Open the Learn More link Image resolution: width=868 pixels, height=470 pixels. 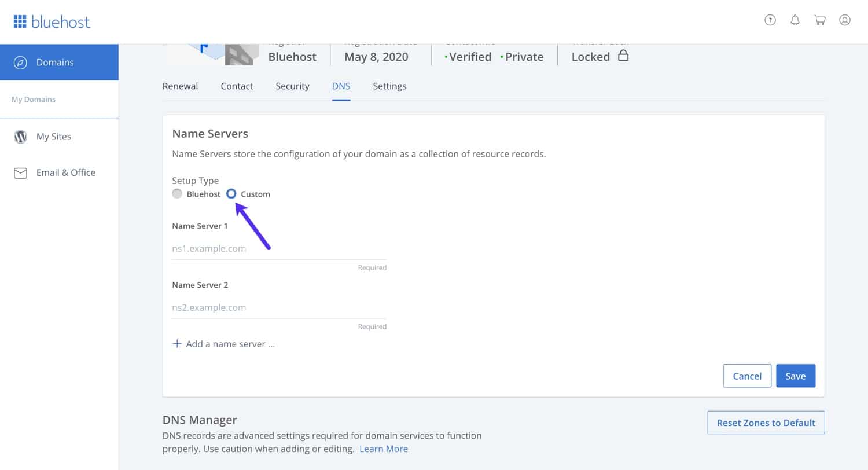pyautogui.click(x=384, y=449)
